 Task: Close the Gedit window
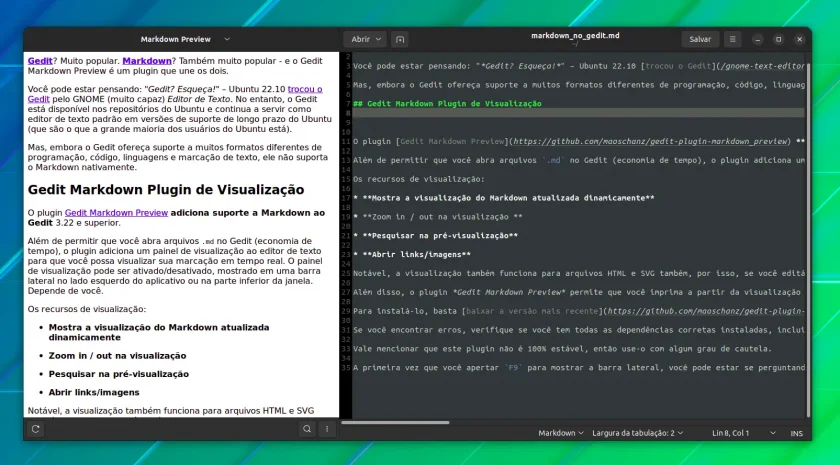point(799,39)
